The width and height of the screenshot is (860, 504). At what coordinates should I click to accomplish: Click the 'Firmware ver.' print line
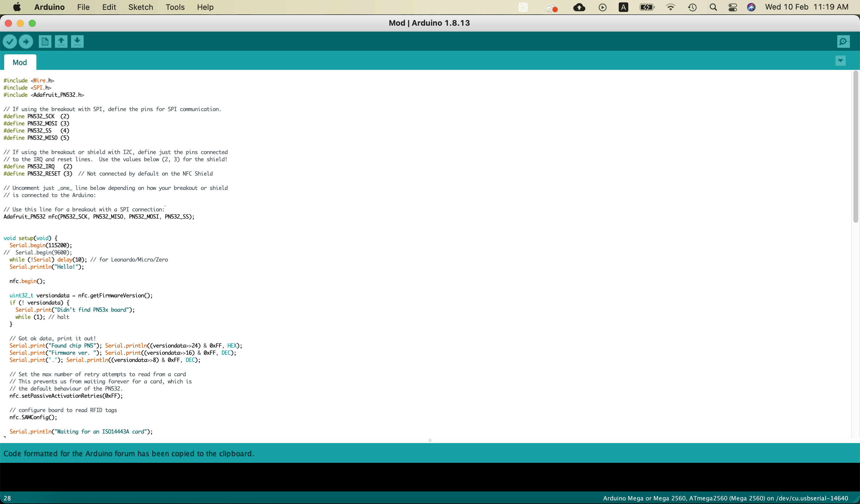pos(123,353)
